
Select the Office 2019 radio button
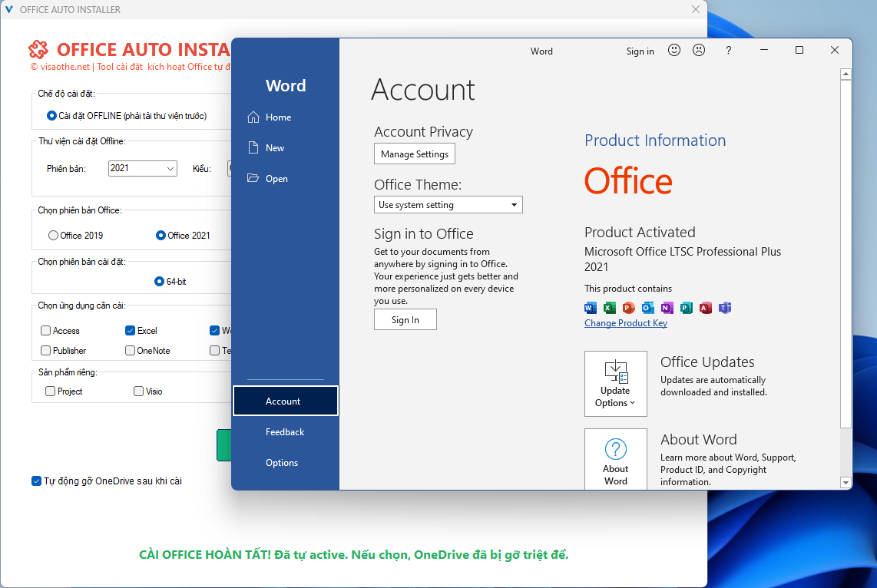pyautogui.click(x=53, y=236)
